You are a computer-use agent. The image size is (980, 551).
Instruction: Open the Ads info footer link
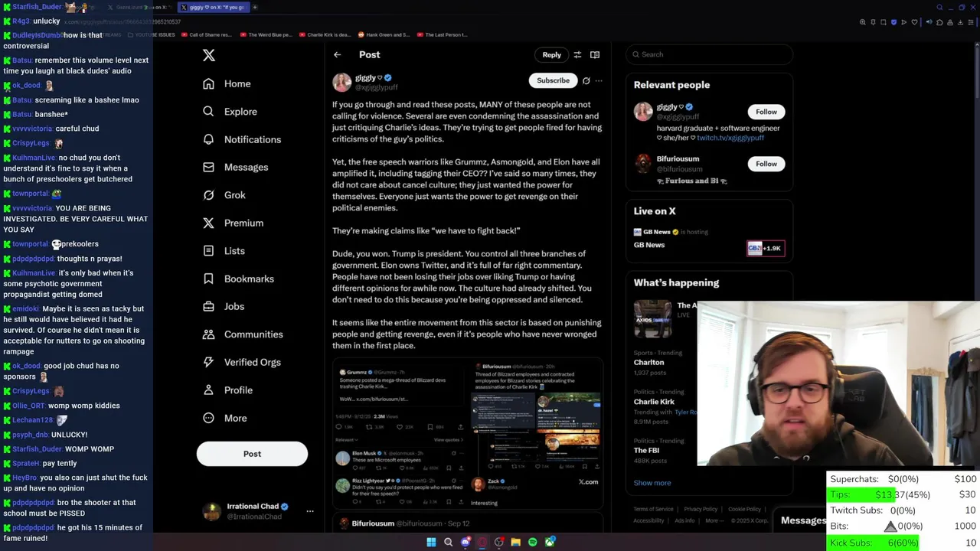click(684, 520)
